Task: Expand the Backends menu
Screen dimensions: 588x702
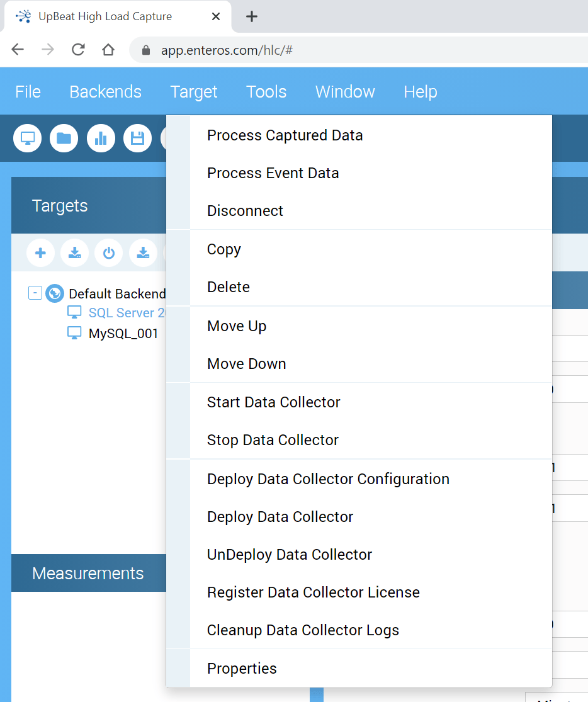Action: coord(105,92)
